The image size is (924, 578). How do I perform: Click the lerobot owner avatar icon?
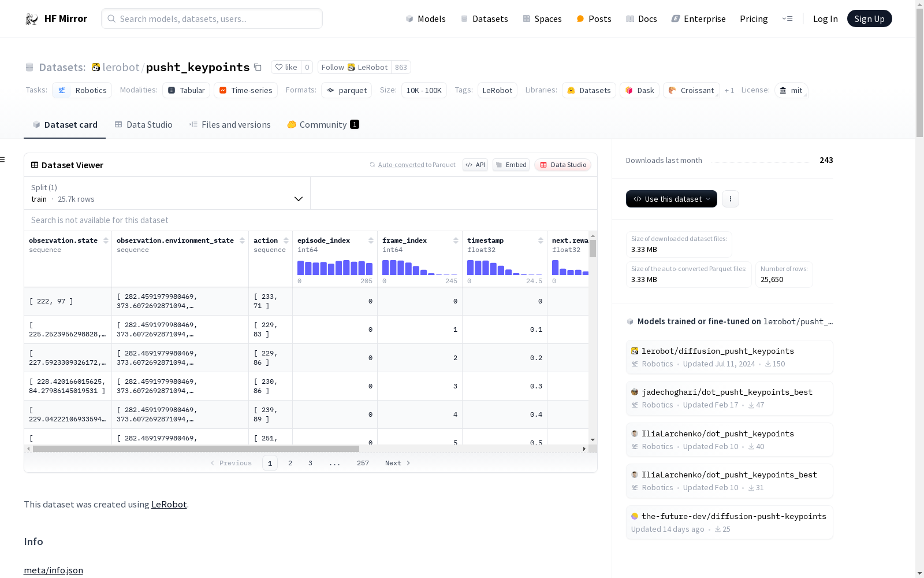(x=96, y=68)
